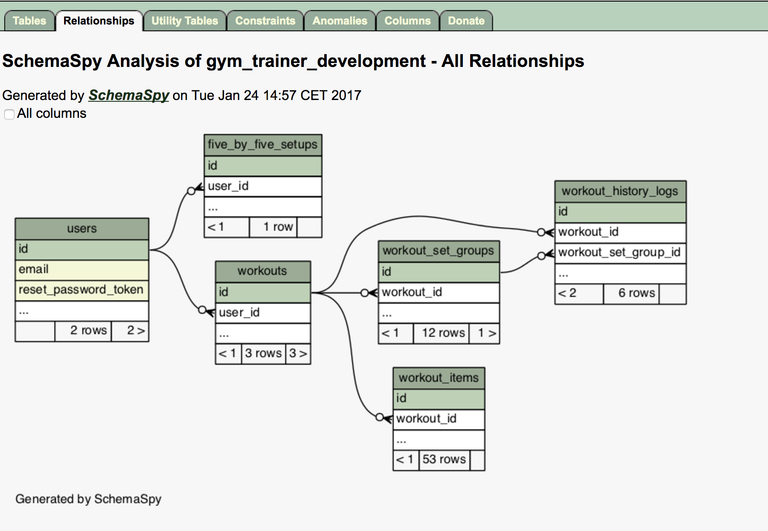The height and width of the screenshot is (531, 768).
Task: Click the five_by_five_setups table title
Action: [x=262, y=144]
